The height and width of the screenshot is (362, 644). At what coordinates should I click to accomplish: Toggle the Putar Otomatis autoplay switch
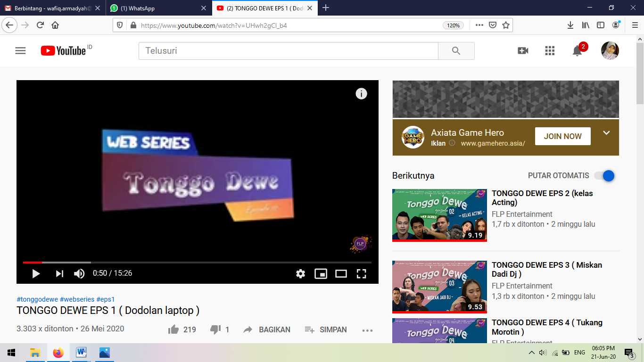click(604, 176)
